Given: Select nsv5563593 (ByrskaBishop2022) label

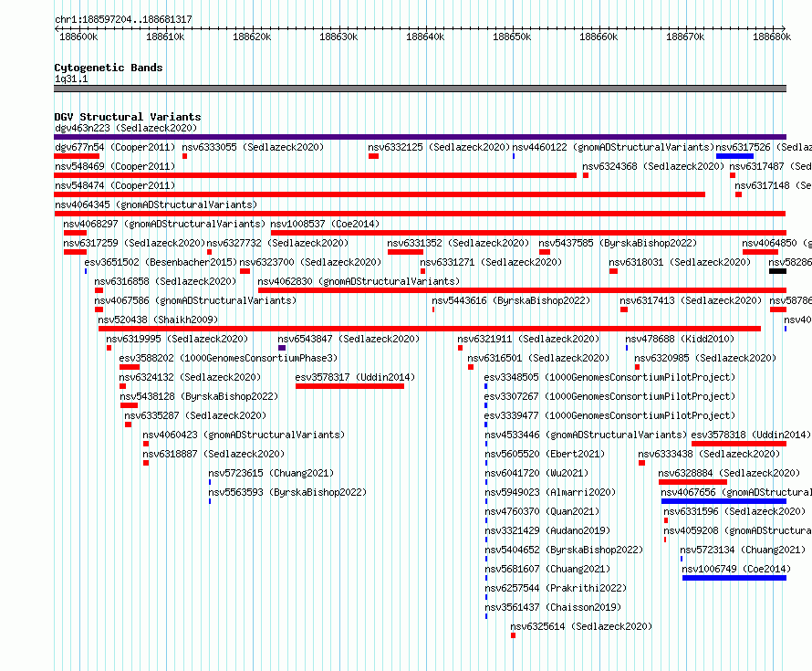Looking at the screenshot, I should click(x=287, y=492).
